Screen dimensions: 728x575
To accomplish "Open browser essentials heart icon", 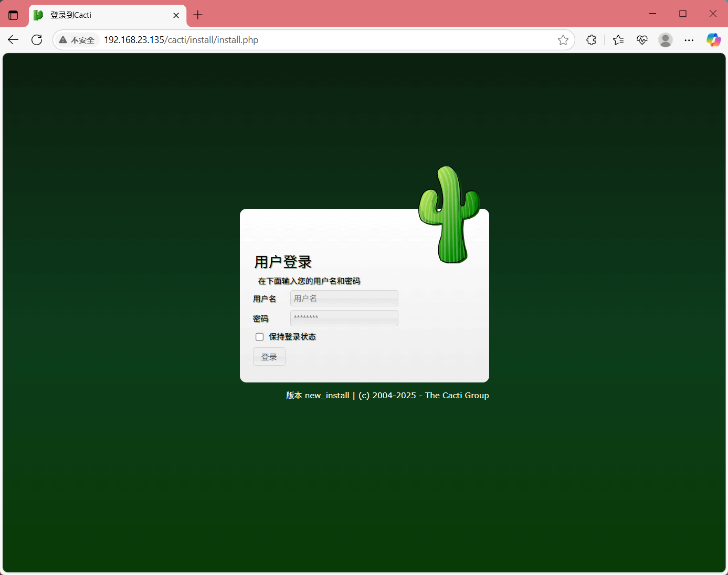I will (x=642, y=40).
